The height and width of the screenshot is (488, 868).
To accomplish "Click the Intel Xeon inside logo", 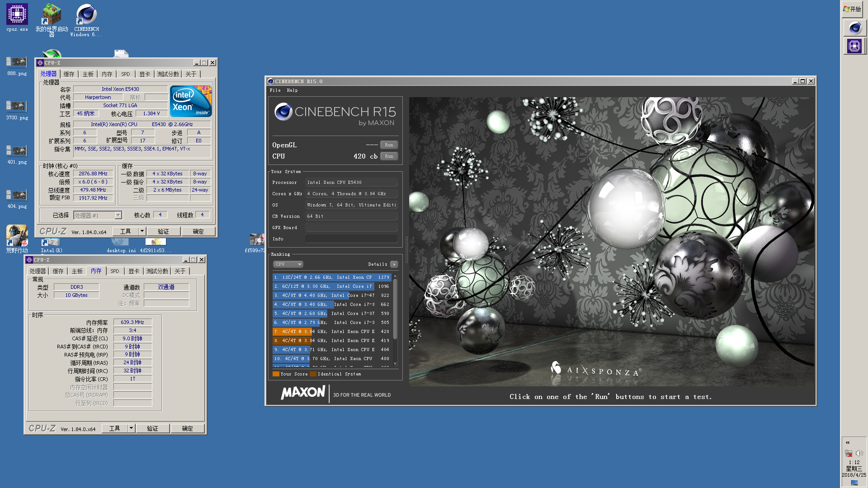I will click(x=191, y=101).
